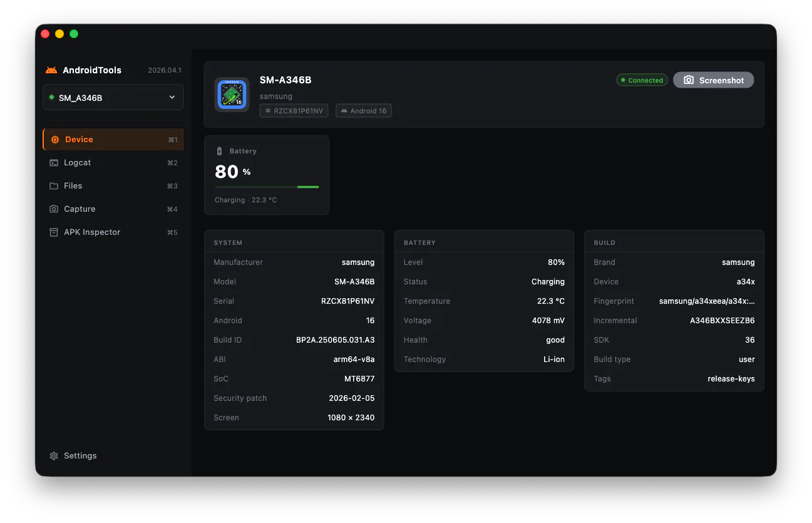The image size is (812, 523).
Task: Open the SM_A346B device selector dropdown
Action: (113, 98)
